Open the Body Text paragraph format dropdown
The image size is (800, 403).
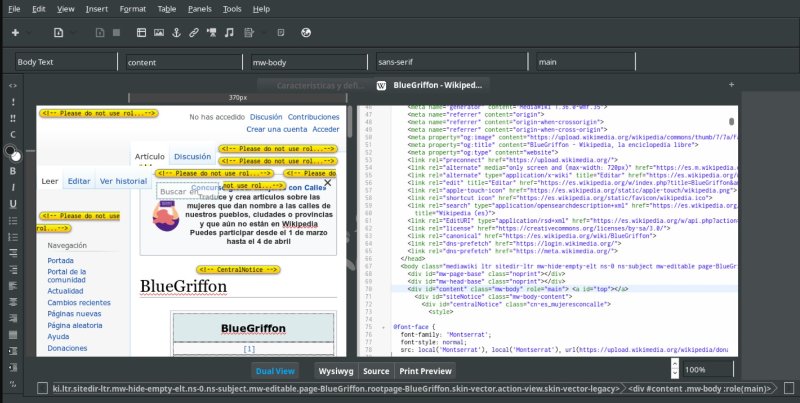pos(64,62)
